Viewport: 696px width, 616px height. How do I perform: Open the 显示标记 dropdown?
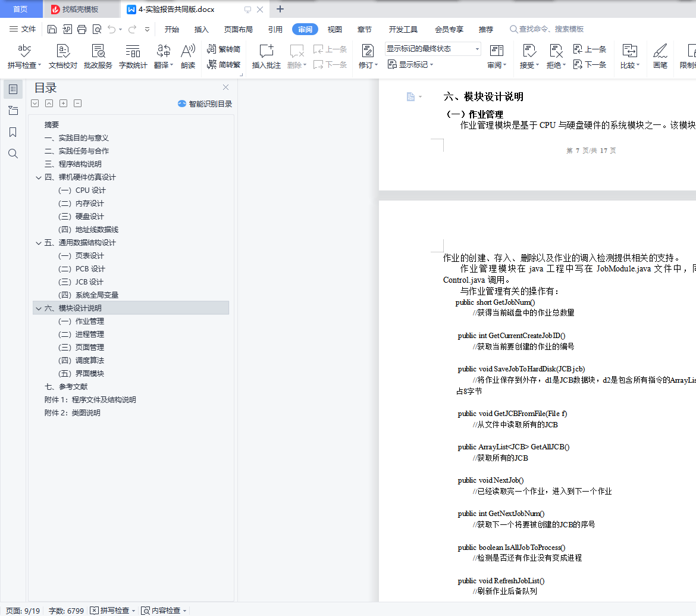coord(410,64)
